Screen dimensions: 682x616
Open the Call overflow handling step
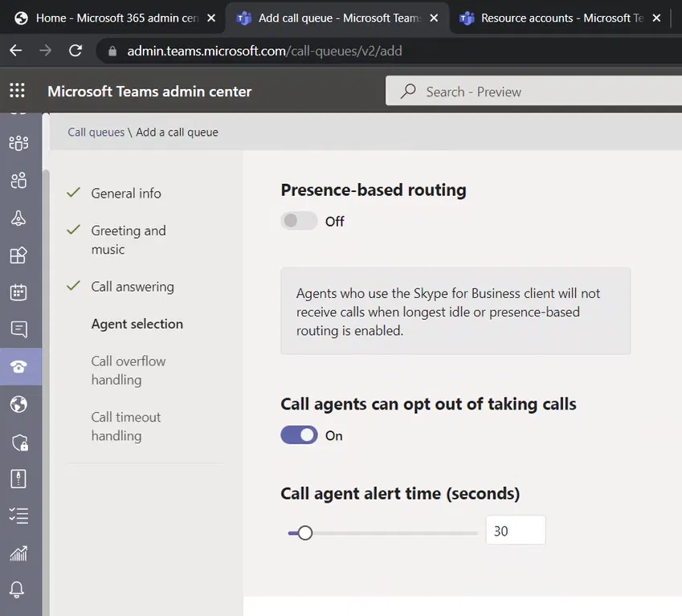pyautogui.click(x=128, y=370)
